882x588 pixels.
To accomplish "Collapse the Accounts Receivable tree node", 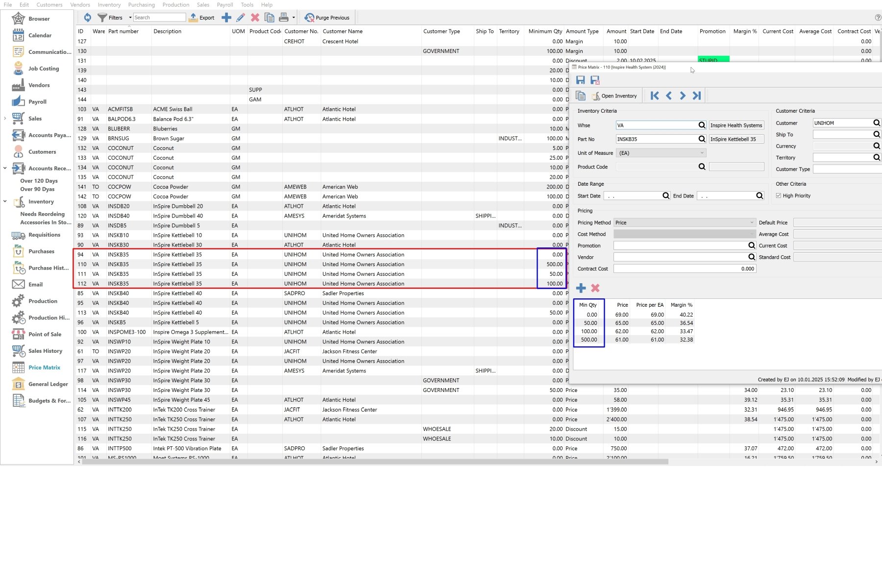I will coord(5,168).
